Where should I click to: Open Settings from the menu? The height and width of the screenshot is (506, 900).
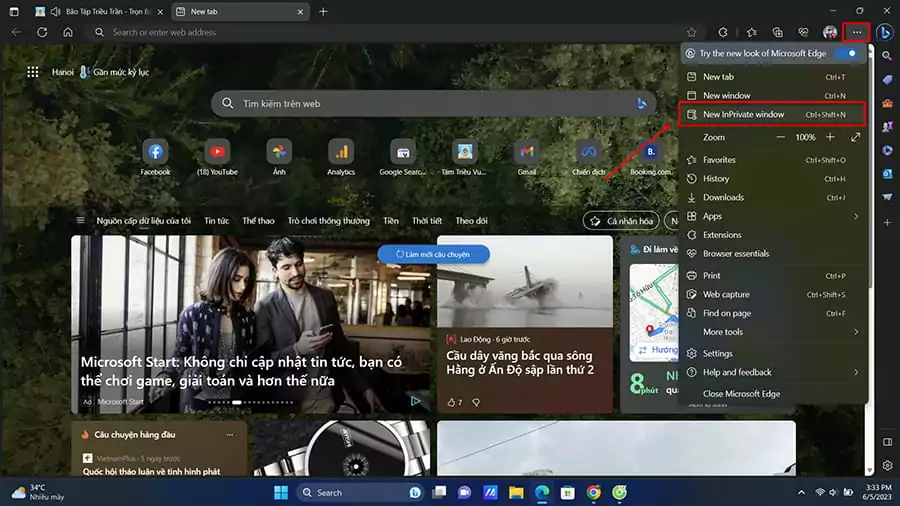[x=772, y=353]
